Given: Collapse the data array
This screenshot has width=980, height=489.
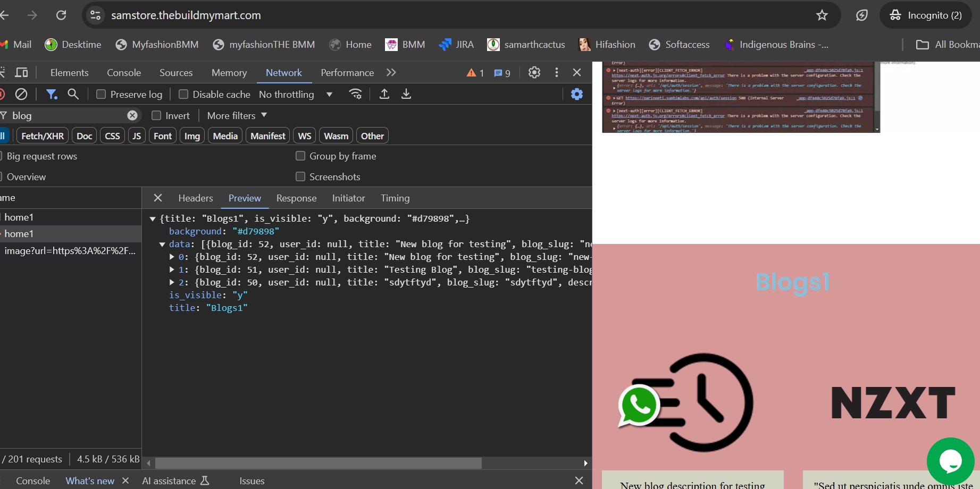Looking at the screenshot, I should pyautogui.click(x=162, y=244).
